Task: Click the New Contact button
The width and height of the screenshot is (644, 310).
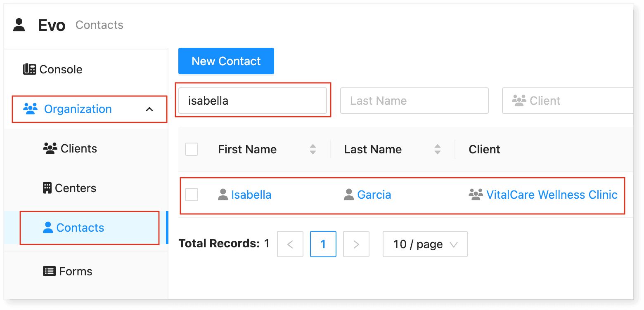Action: (226, 61)
